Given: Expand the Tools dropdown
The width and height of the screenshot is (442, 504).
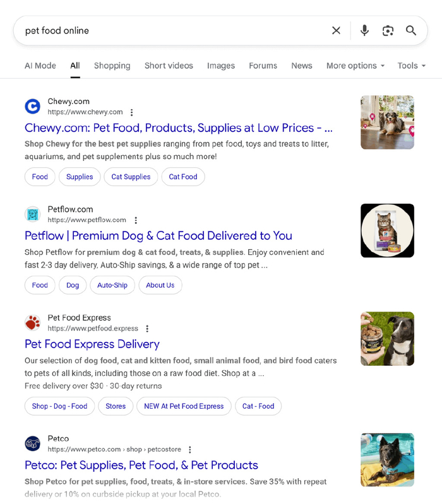Looking at the screenshot, I should [x=411, y=66].
